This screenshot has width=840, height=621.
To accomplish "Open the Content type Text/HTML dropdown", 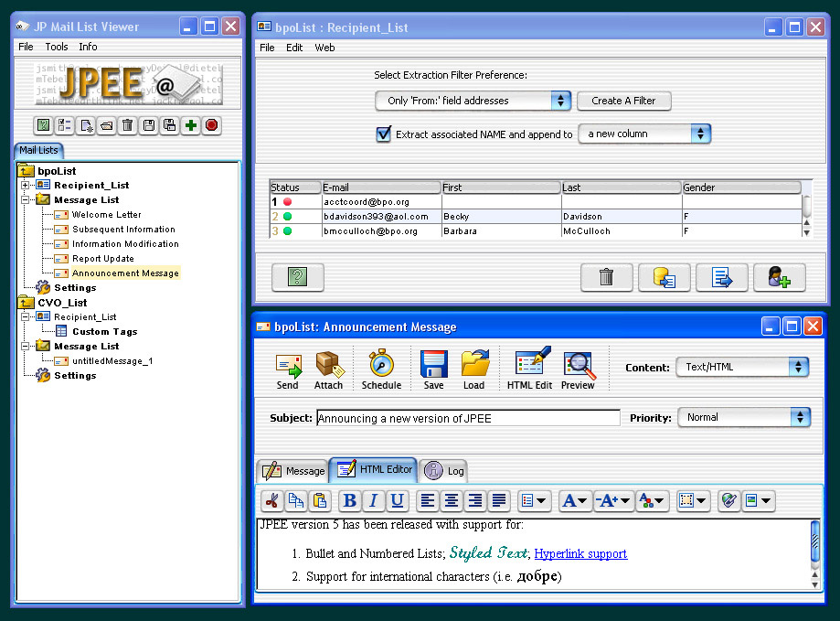I will click(x=742, y=367).
